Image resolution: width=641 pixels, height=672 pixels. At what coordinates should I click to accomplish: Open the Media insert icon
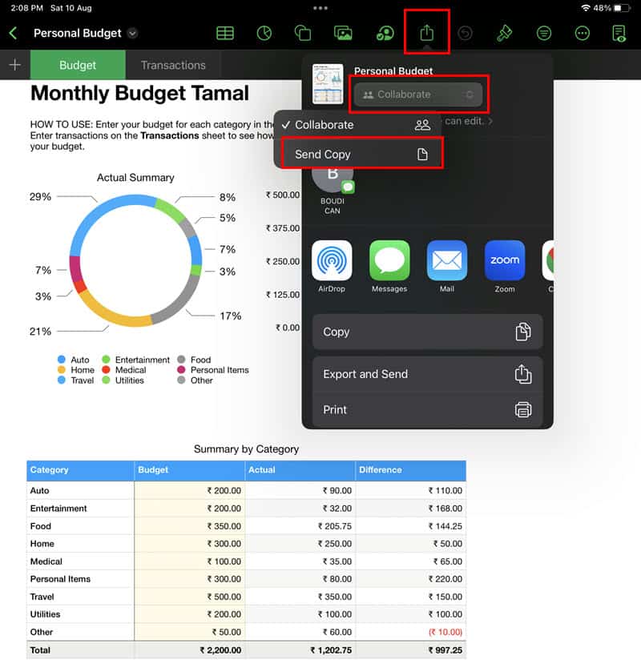coord(344,33)
